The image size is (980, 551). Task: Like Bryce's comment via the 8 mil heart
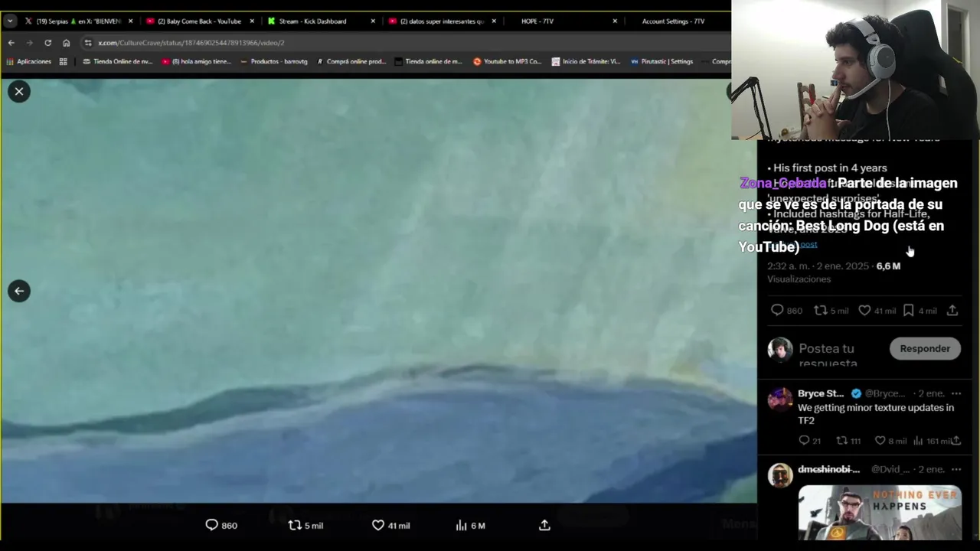[890, 440]
